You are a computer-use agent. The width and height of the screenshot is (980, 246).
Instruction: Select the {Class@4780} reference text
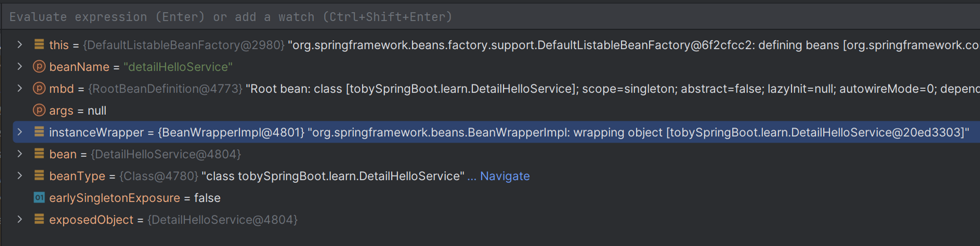159,176
